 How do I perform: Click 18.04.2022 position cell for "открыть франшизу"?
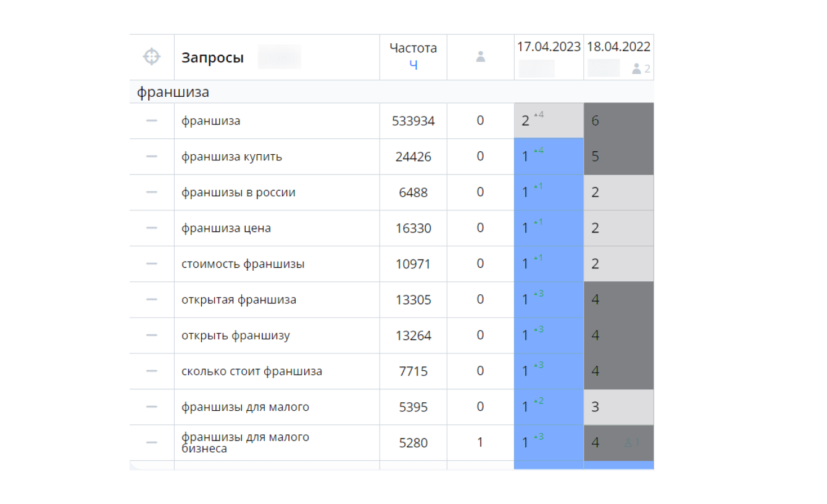(618, 336)
